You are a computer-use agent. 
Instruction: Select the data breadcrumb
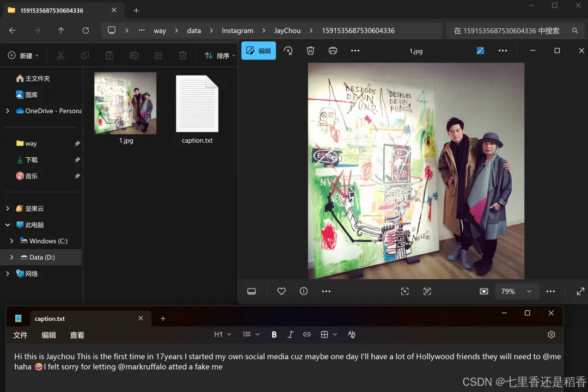[x=194, y=30]
